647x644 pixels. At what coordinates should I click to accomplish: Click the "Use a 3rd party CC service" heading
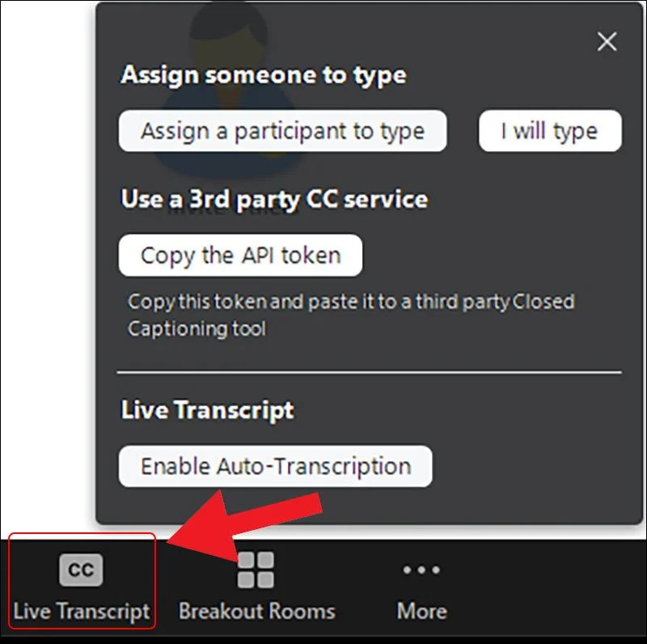coord(274,200)
